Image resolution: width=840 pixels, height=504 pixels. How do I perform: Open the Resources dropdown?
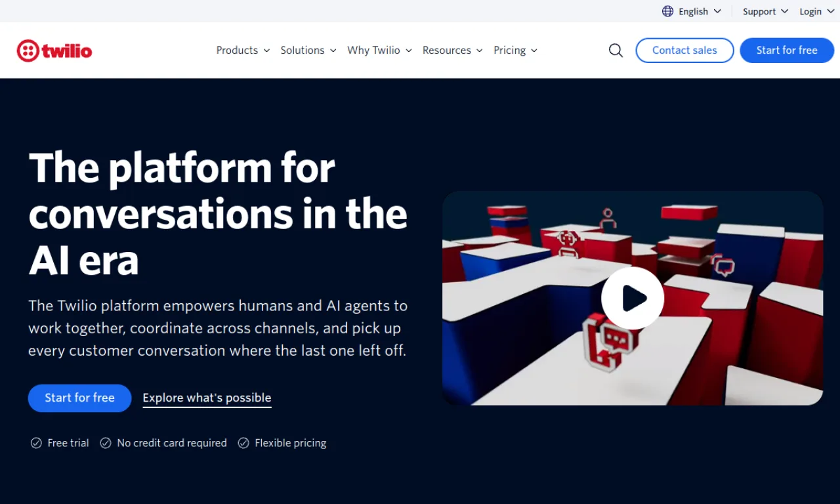(x=452, y=51)
